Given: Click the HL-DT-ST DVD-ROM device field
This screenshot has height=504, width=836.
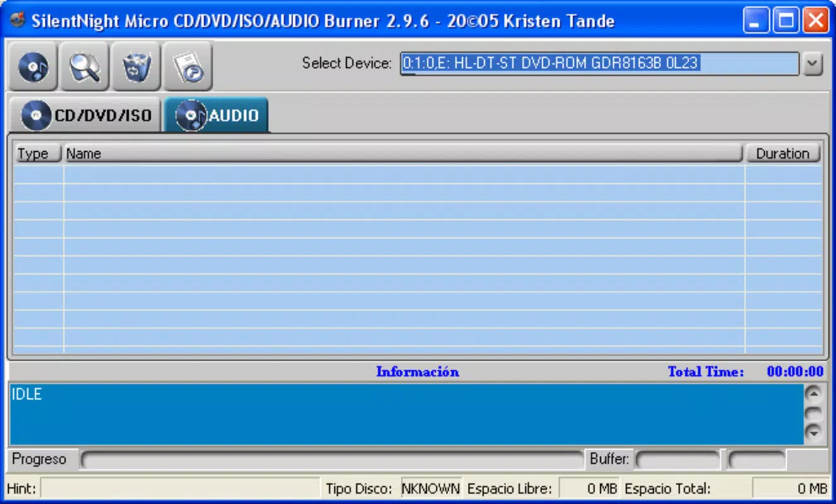Looking at the screenshot, I should (600, 64).
